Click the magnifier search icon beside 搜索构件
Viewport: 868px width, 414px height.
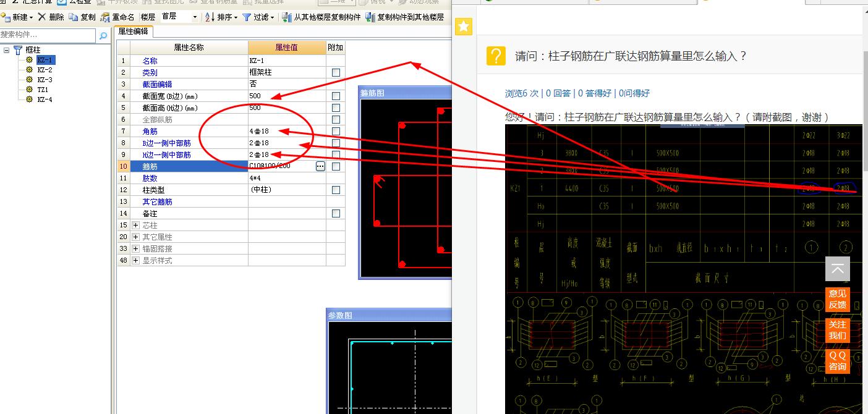coord(103,36)
